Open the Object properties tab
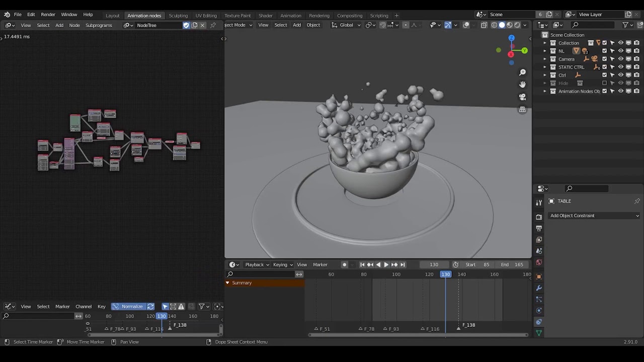 (539, 277)
